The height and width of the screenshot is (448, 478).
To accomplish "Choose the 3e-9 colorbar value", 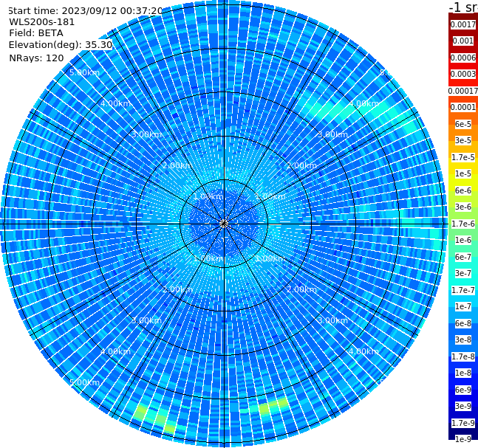I will [x=463, y=406].
